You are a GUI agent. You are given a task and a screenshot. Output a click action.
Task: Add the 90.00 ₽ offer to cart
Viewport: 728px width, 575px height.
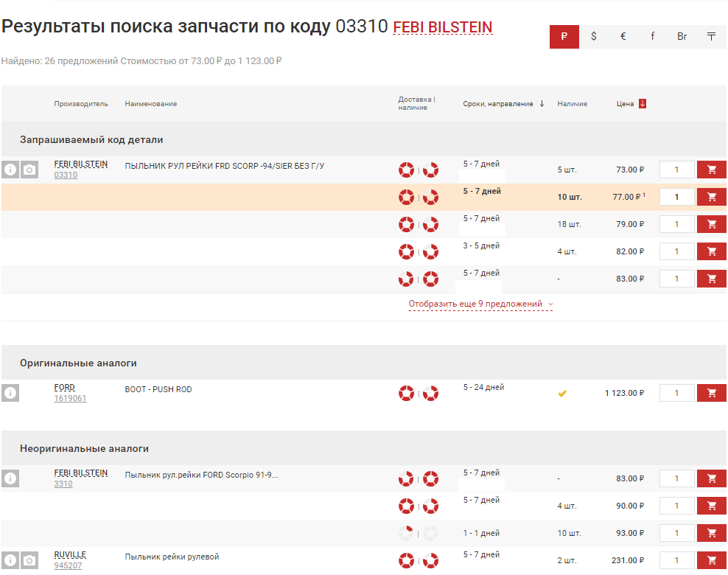point(711,506)
